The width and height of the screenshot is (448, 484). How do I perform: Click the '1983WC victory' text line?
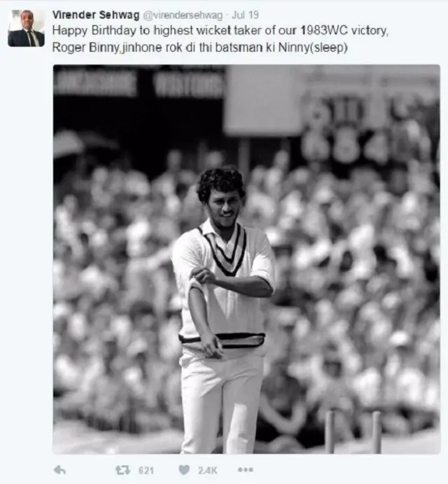tap(344, 31)
